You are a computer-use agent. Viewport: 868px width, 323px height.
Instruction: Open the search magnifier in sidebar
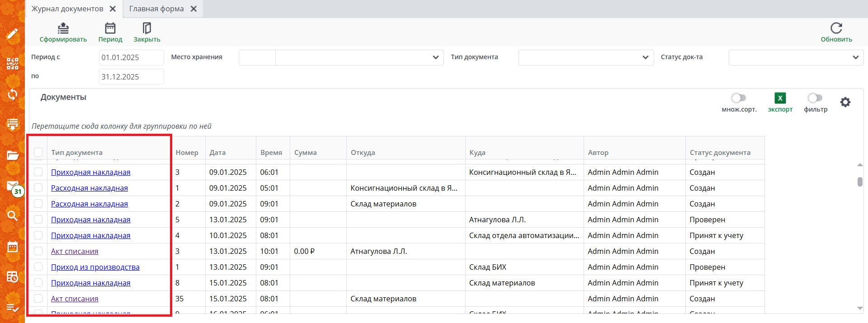[13, 215]
